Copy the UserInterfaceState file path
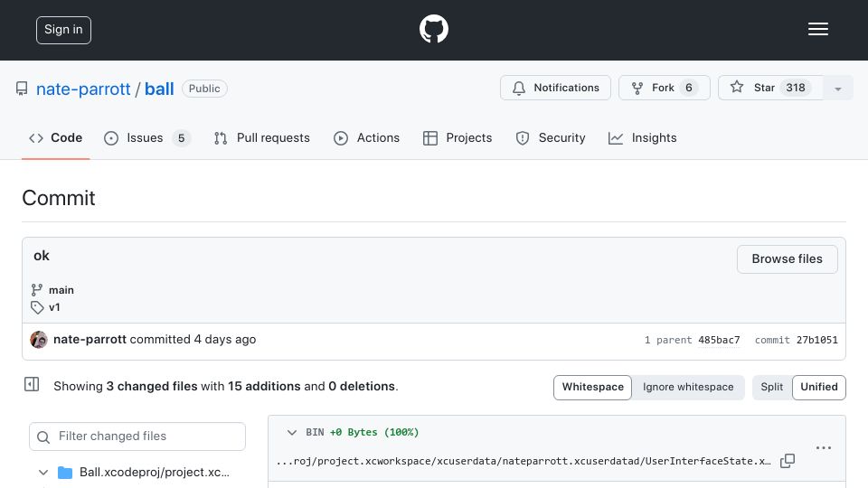 [x=788, y=460]
